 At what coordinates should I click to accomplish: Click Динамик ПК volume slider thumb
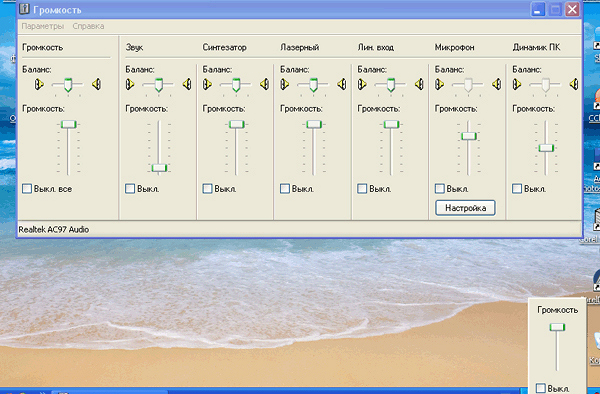546,148
